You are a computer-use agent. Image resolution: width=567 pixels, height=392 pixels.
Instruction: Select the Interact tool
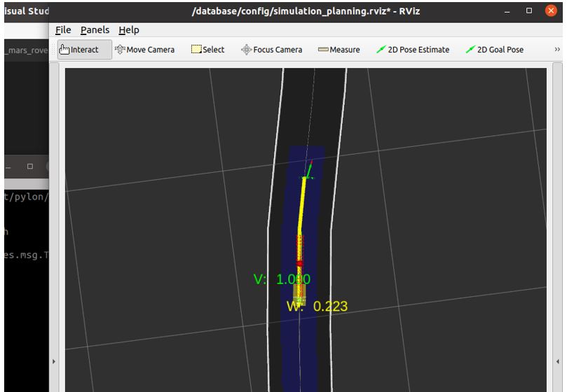(84, 50)
